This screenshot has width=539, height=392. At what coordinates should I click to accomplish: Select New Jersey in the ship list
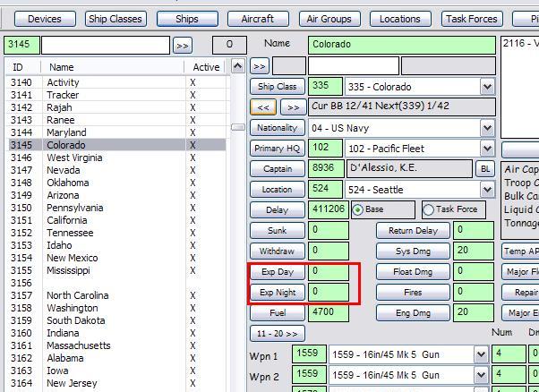pyautogui.click(x=115, y=383)
